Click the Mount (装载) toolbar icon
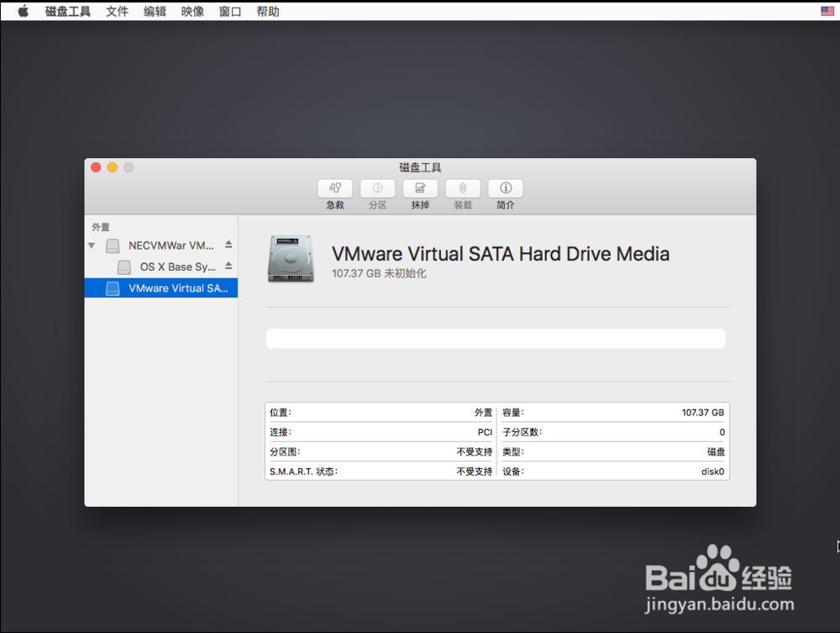The height and width of the screenshot is (633, 840). [x=463, y=188]
